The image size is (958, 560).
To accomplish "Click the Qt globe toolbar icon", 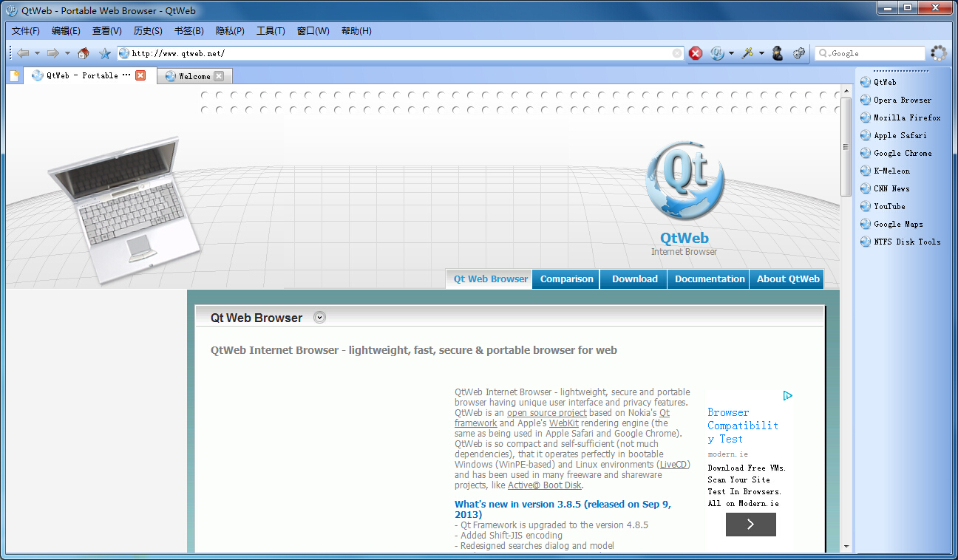I will coord(717,53).
